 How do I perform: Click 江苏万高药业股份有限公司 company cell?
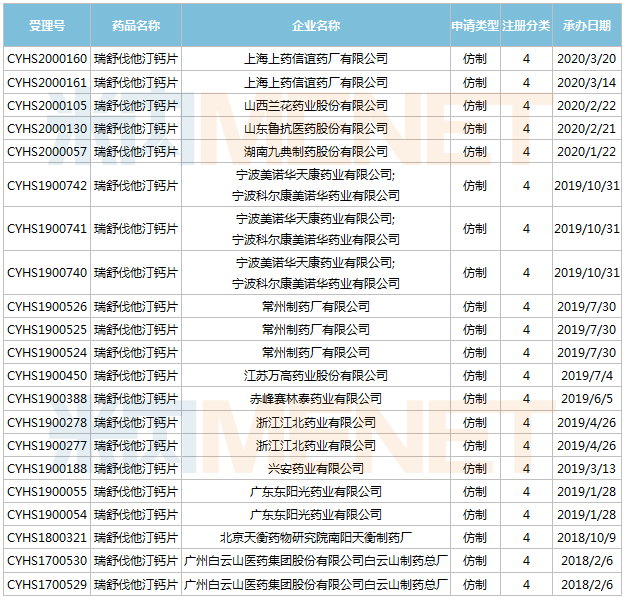(x=316, y=375)
